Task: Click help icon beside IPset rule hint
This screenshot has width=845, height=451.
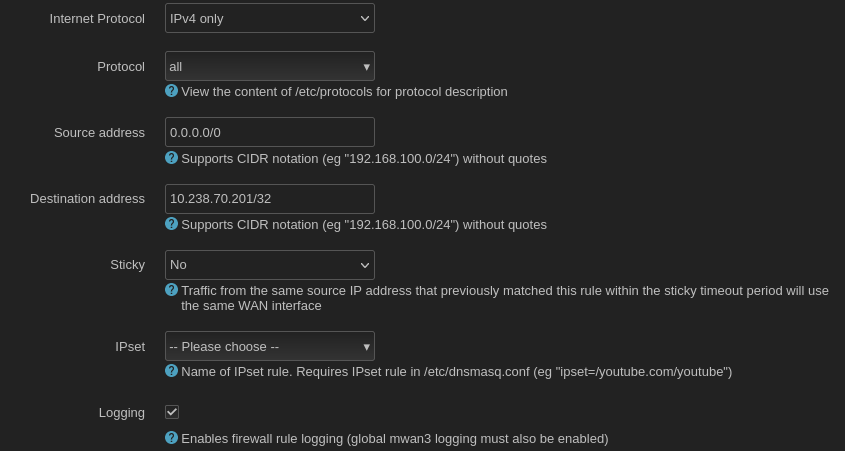Action: tap(171, 371)
